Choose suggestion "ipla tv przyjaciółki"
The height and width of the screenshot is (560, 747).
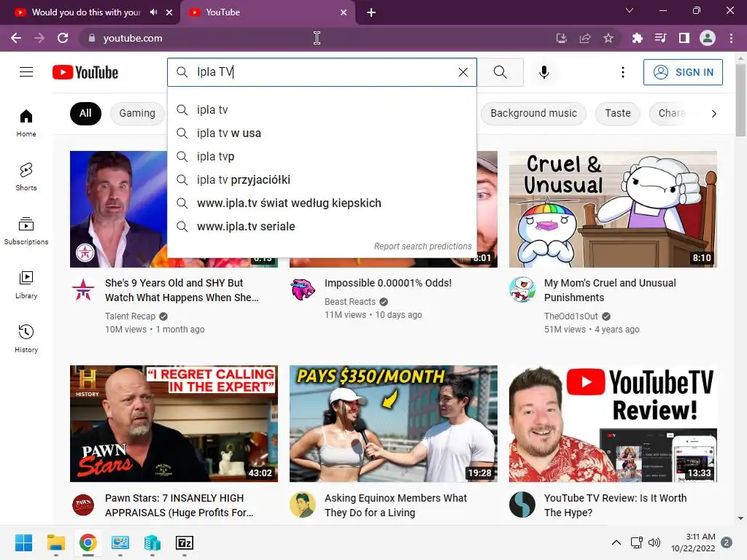(x=322, y=180)
